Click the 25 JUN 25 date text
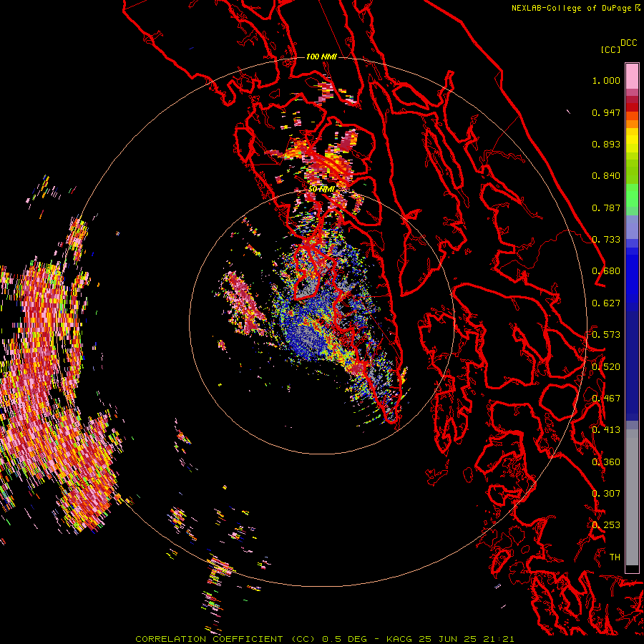Image resolution: width=644 pixels, height=644 pixels. pyautogui.click(x=447, y=639)
